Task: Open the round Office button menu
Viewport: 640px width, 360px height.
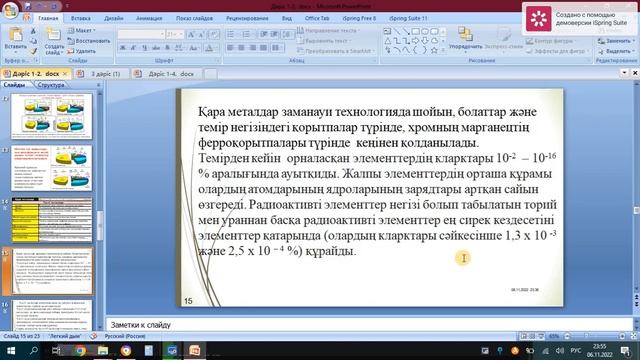Action: [10, 10]
